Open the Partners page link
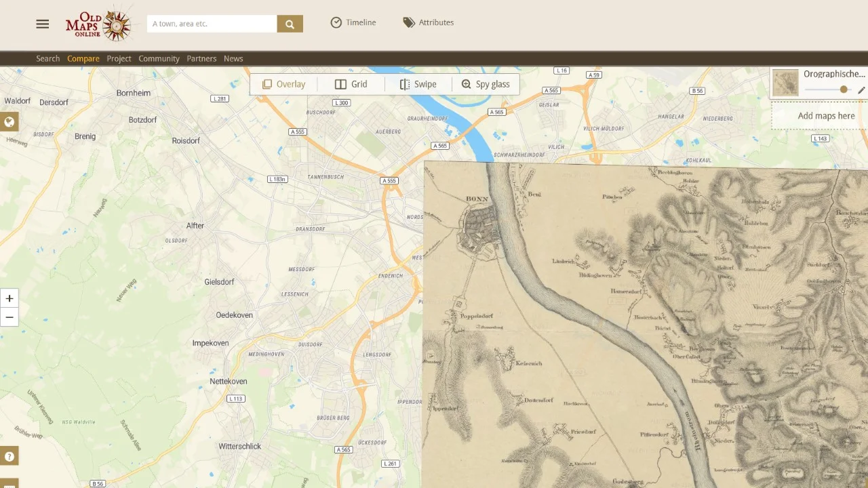 click(201, 58)
